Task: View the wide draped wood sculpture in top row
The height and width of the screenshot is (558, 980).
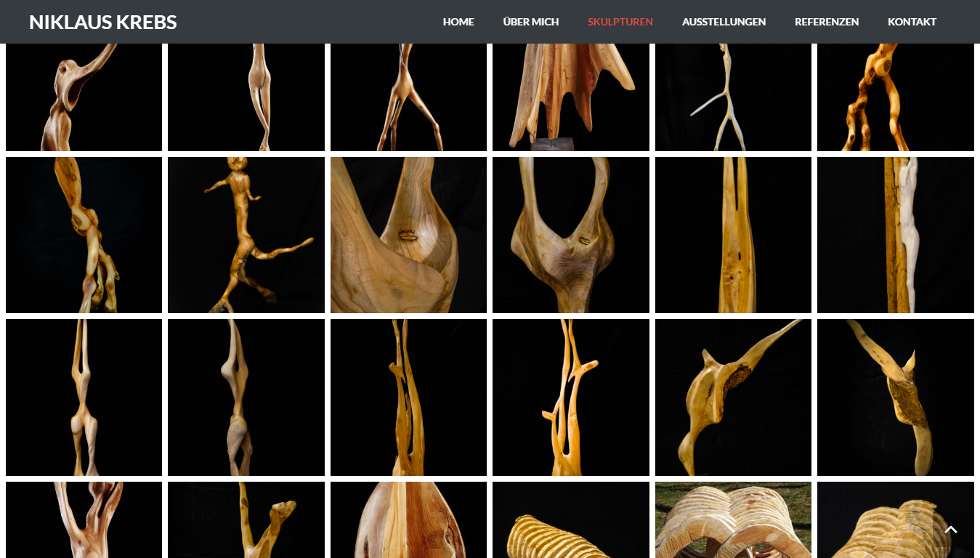Action: [570, 97]
